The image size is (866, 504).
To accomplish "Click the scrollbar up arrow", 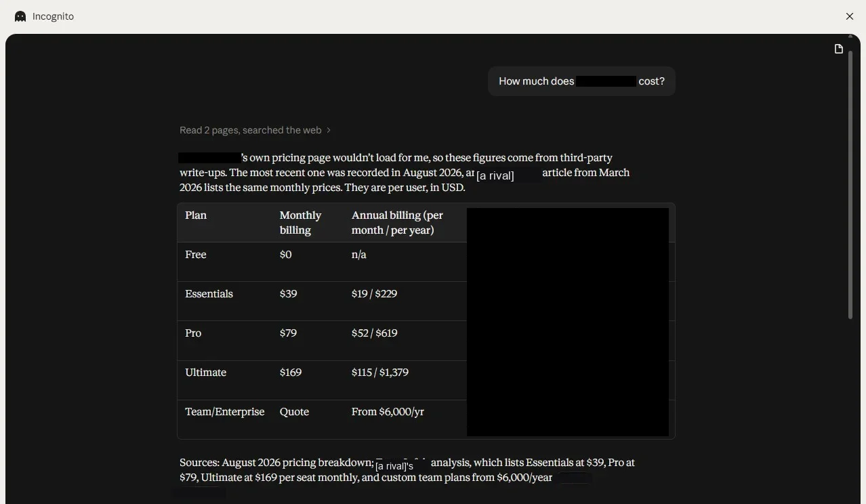I will tap(850, 36).
